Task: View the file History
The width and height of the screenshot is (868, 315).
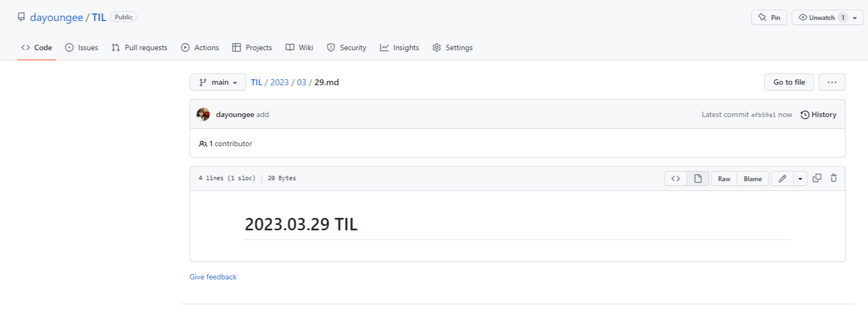Action: (x=818, y=114)
